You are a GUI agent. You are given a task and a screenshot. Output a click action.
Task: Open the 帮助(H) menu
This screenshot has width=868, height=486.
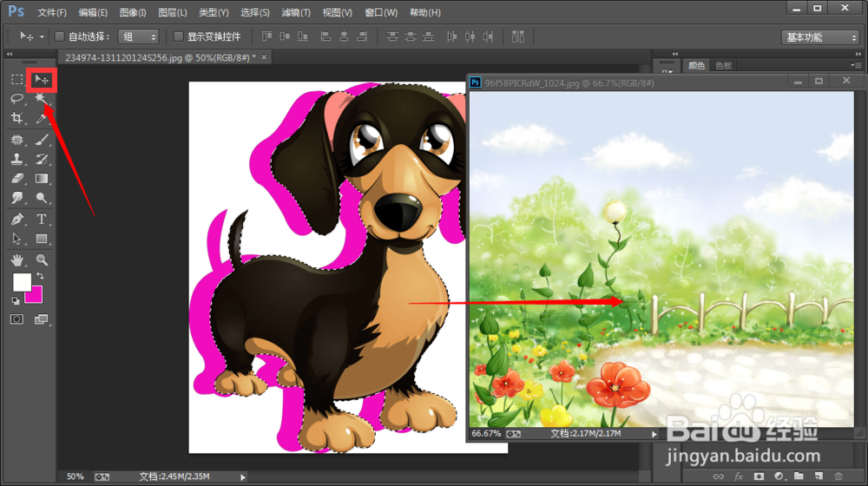click(x=425, y=12)
